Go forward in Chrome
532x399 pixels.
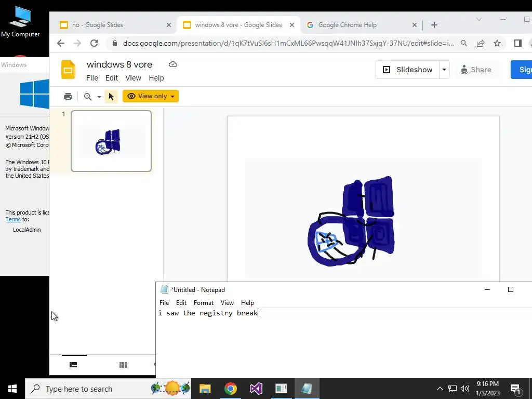(77, 43)
